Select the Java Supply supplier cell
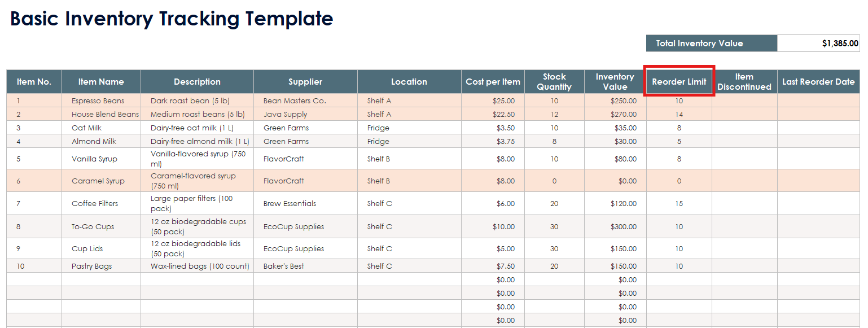Viewport: 868px width, 328px height. (305, 115)
